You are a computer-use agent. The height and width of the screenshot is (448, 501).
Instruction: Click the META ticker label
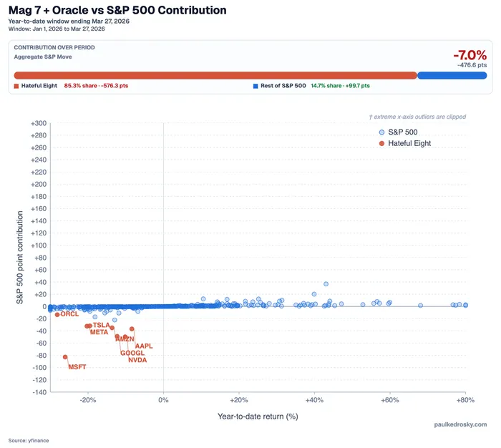[99, 332]
